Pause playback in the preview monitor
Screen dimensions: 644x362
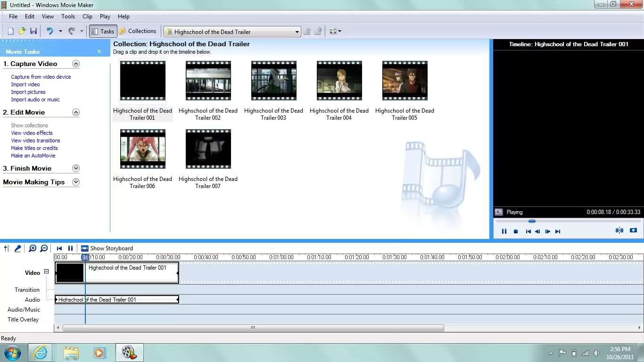click(x=504, y=231)
